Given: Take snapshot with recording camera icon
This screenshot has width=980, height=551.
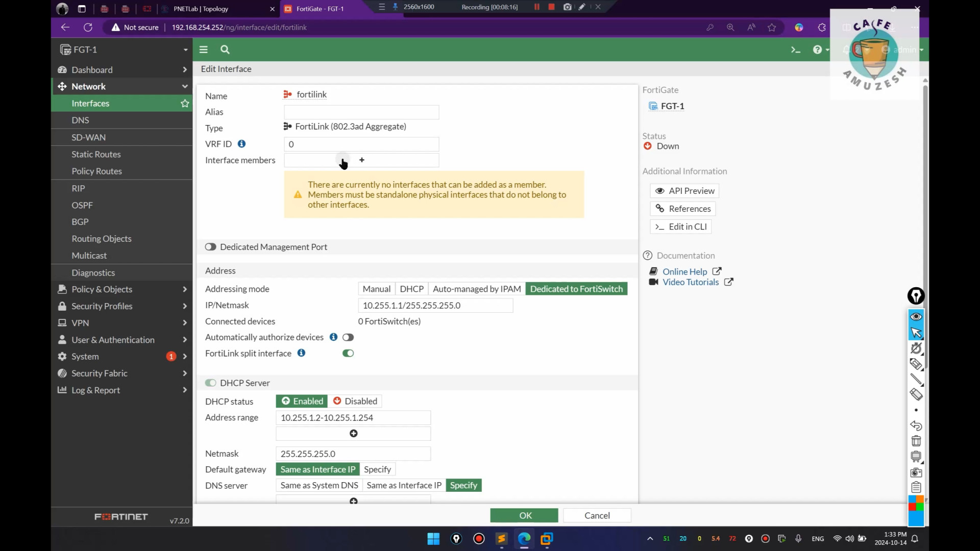Looking at the screenshot, I should (567, 7).
